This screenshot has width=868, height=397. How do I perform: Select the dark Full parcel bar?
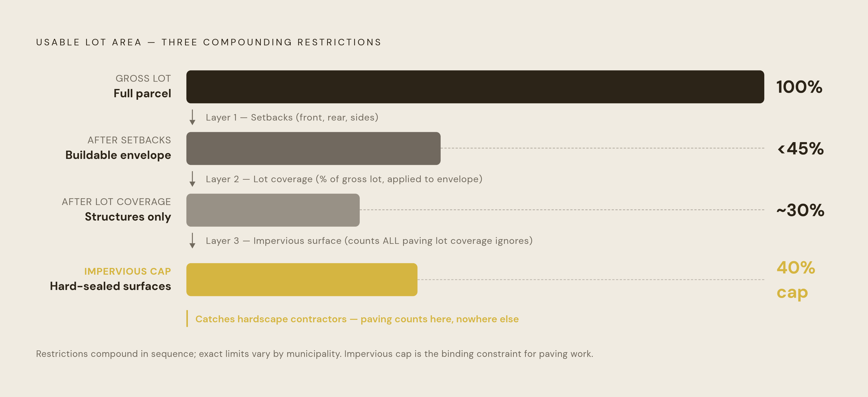click(475, 87)
